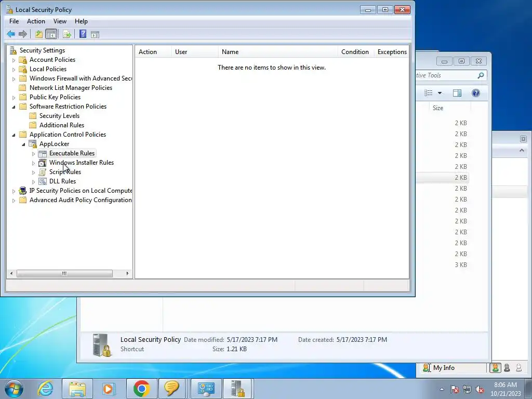Image resolution: width=532 pixels, height=399 pixels.
Task: Open the View options dropdown in Explorer window
Action: pos(440,93)
